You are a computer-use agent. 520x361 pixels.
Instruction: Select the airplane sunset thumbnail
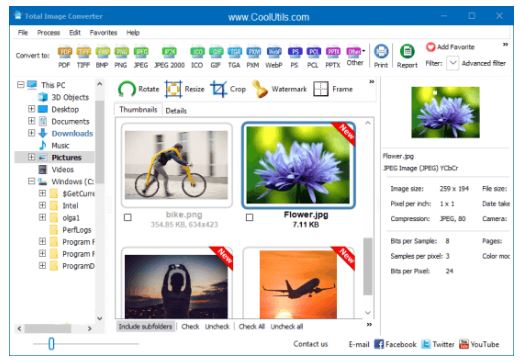point(298,284)
